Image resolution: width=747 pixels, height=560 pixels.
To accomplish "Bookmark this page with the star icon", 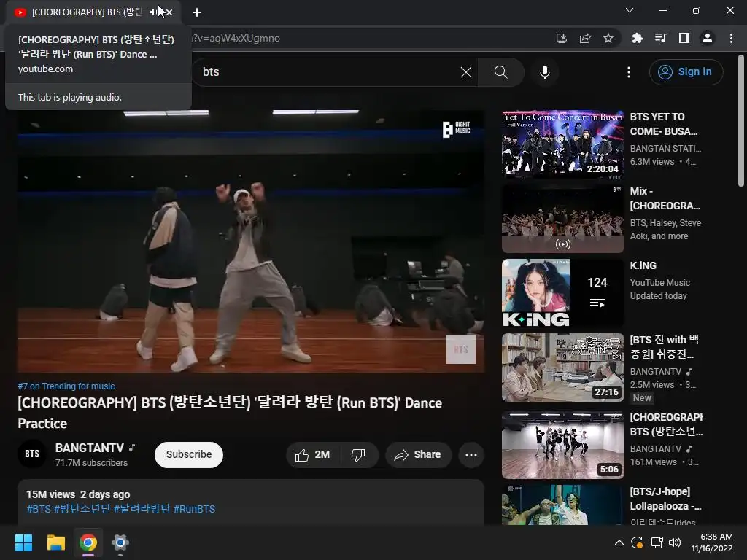I will pos(608,38).
